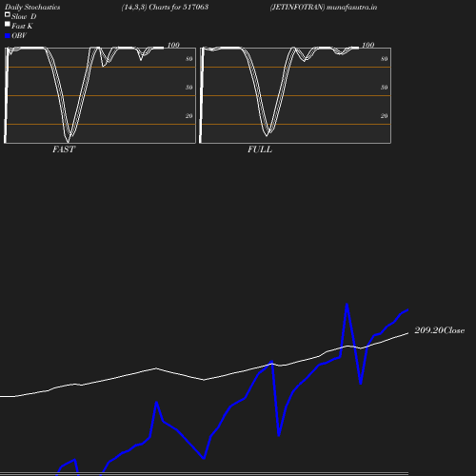Click the 'FAST' chart caption
The height and width of the screenshot is (476, 476).
pos(64,149)
